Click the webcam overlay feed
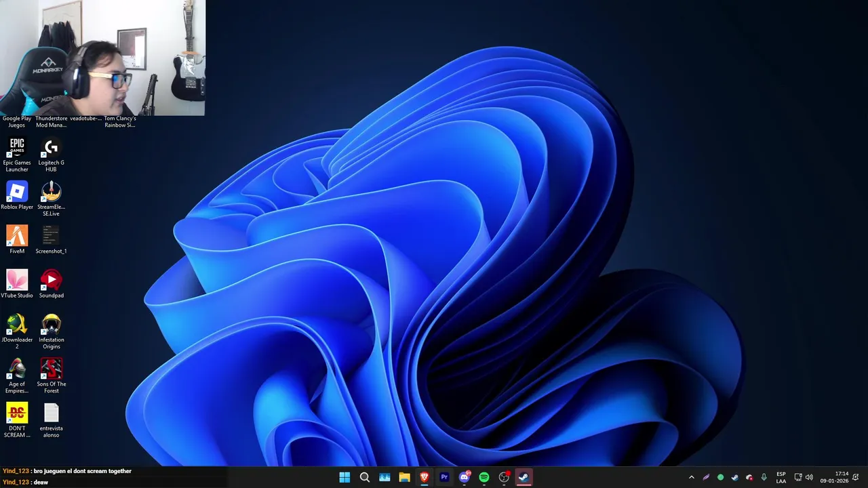 tap(102, 58)
